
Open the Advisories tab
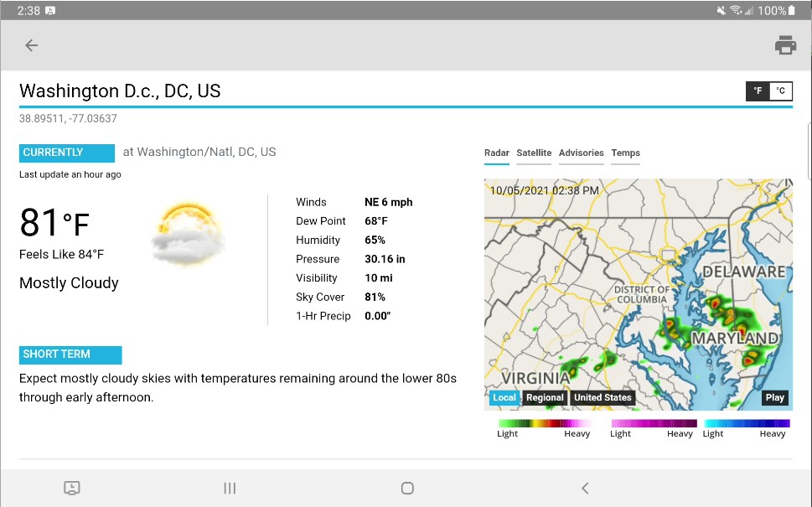click(581, 153)
